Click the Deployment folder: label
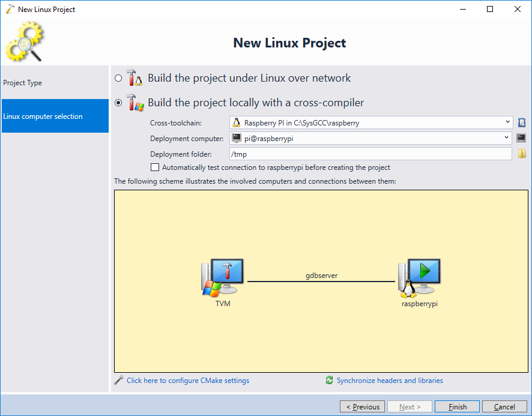532x416 pixels. [181, 154]
